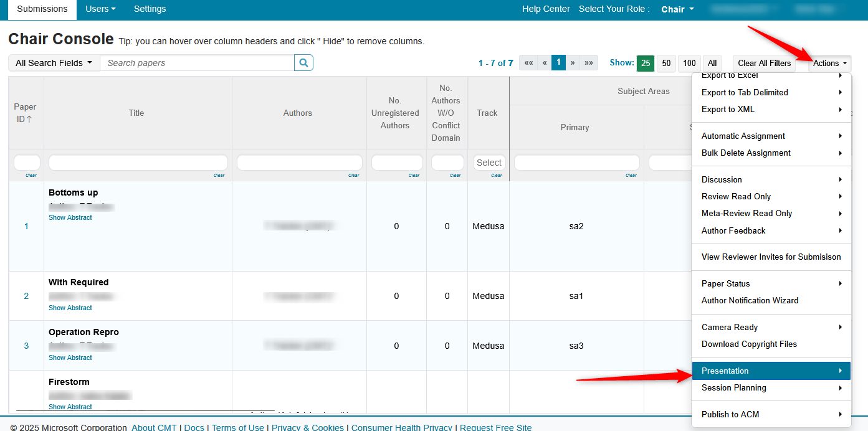Click the magnifier search button
Viewport: 868px width, 431px height.
pos(303,63)
